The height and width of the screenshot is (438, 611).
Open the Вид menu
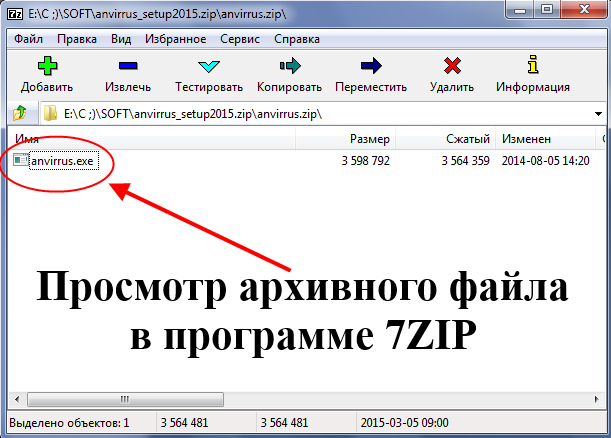(x=121, y=39)
